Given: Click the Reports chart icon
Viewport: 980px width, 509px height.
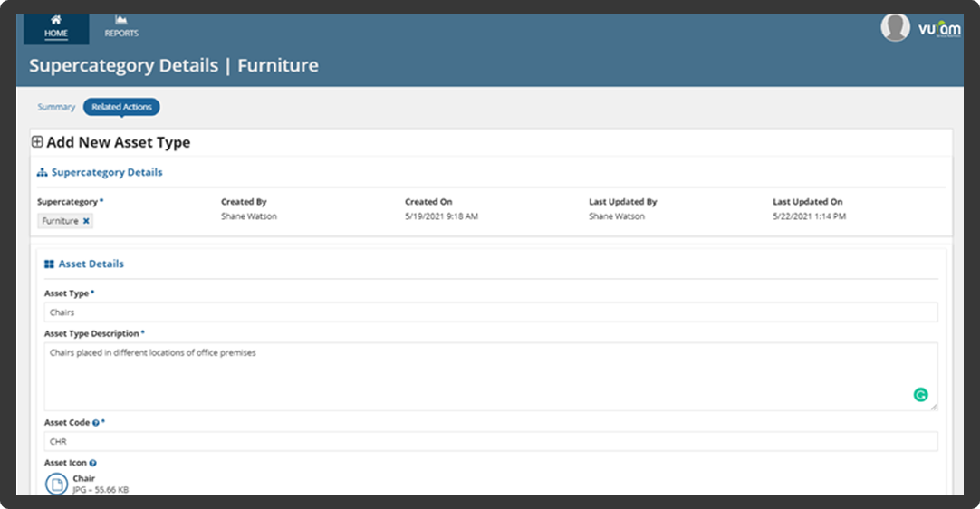Looking at the screenshot, I should 121,20.
